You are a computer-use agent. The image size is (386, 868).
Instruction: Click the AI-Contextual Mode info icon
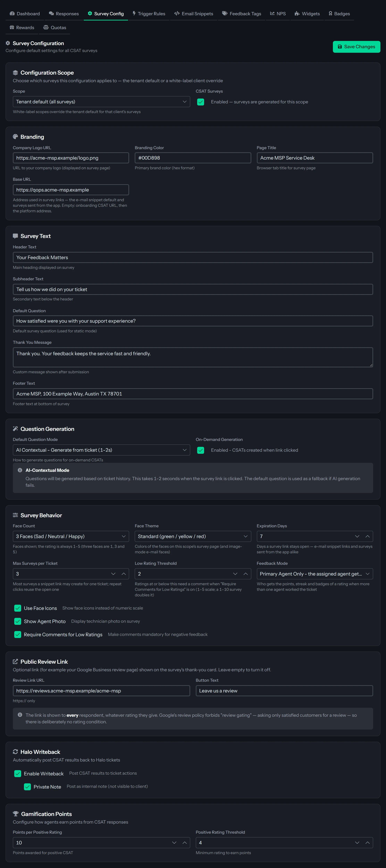coord(20,470)
